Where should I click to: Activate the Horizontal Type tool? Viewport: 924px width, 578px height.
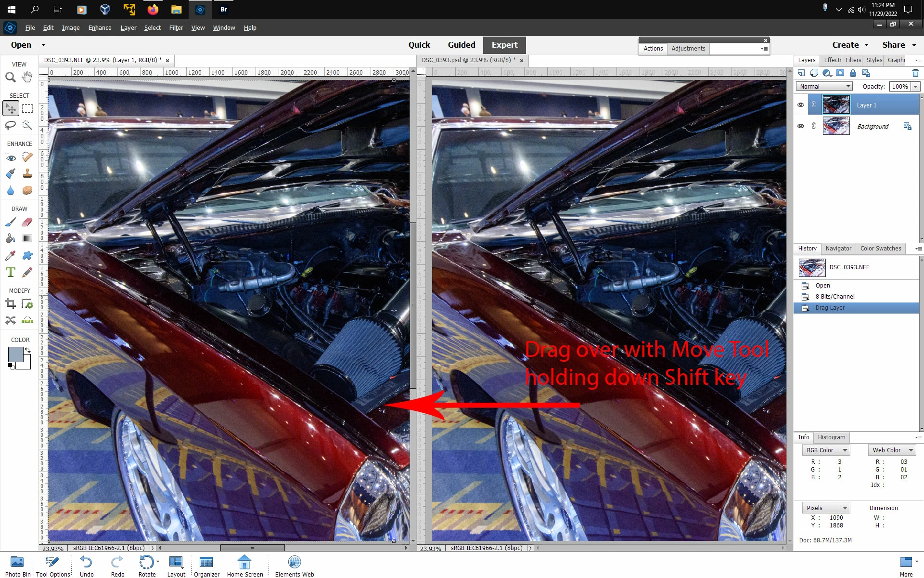click(10, 272)
